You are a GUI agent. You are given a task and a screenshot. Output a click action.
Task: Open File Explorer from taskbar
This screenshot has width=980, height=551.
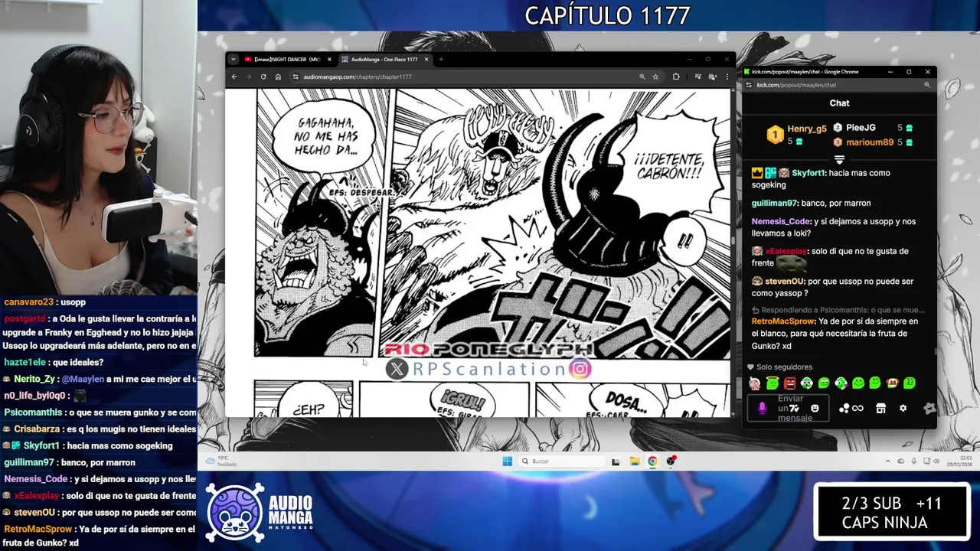tap(634, 461)
